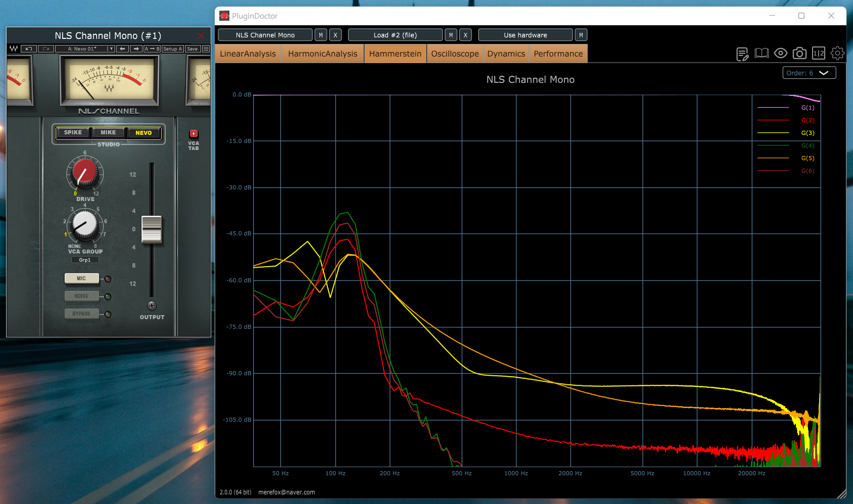The width and height of the screenshot is (853, 504).
Task: Open the notes editor icon
Action: click(x=742, y=54)
